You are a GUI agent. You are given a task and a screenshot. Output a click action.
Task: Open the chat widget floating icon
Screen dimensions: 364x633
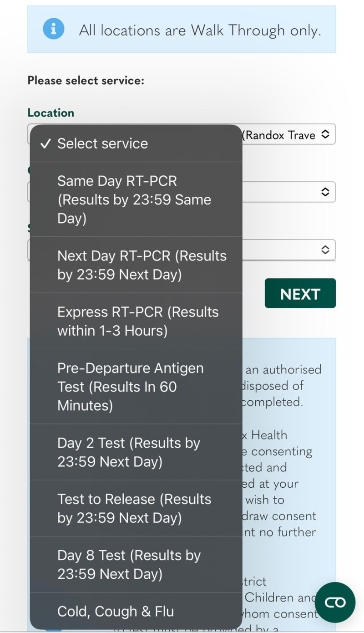(335, 602)
